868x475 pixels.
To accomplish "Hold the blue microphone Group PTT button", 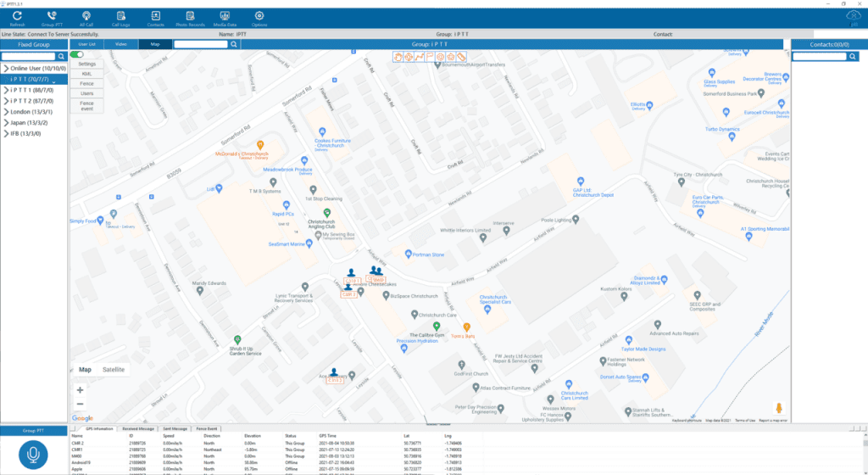I will click(33, 455).
